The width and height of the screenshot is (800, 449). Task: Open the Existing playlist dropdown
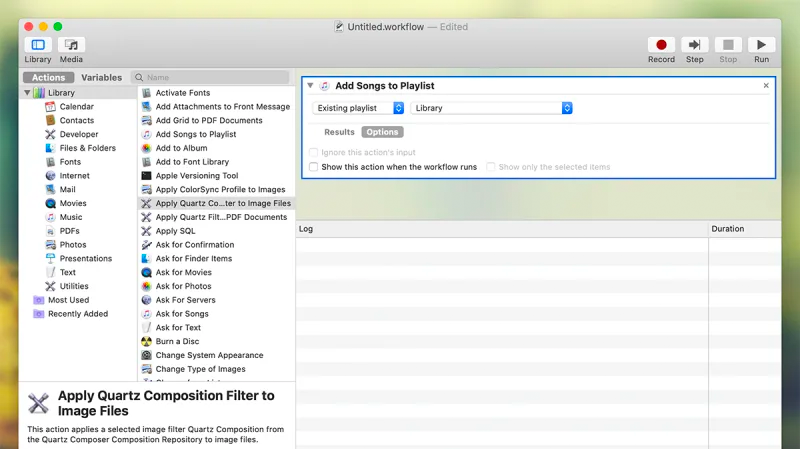358,108
